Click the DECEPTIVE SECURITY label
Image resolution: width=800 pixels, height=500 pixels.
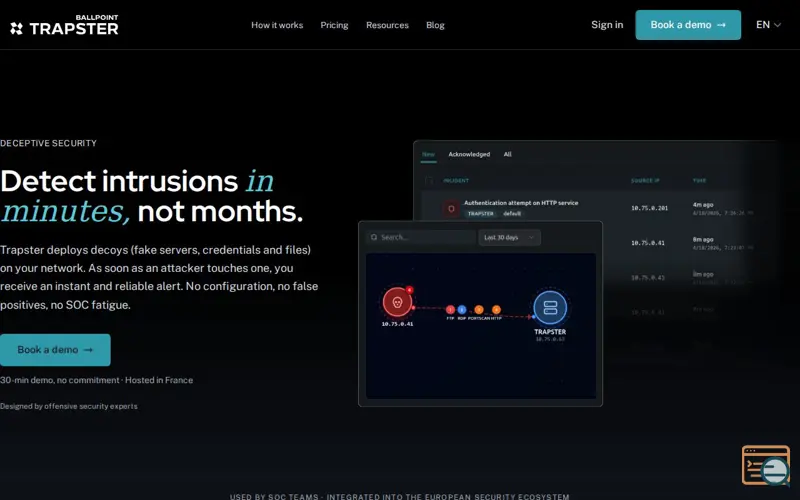(48, 143)
